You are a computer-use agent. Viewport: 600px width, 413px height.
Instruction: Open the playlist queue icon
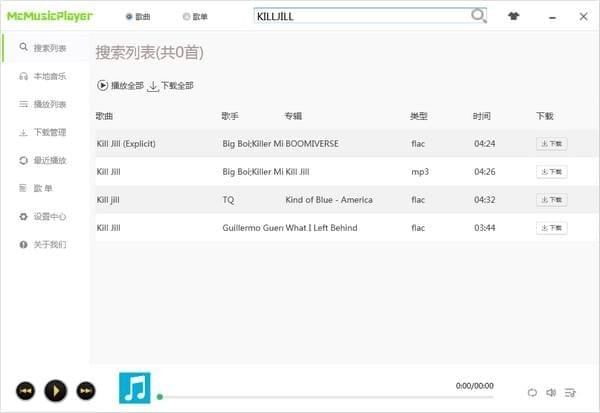(x=570, y=392)
